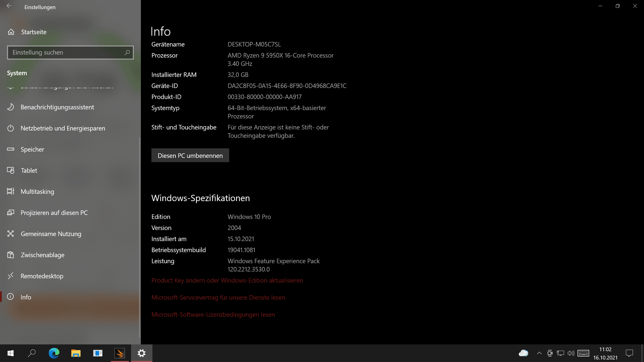
Task: Select the Projizieren auf diesen PC icon
Action: click(x=11, y=213)
